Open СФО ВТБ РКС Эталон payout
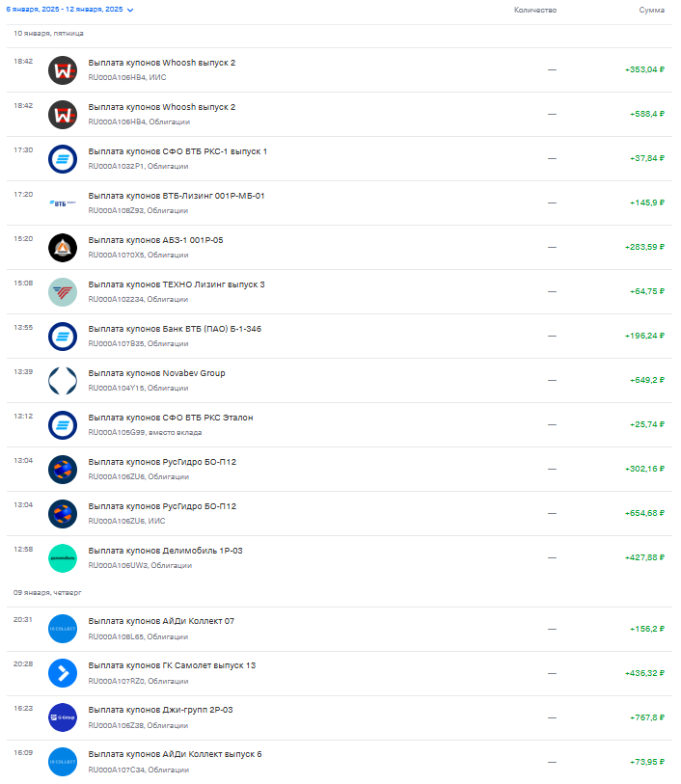Image resolution: width=681 pixels, height=784 pixels. pos(171,418)
